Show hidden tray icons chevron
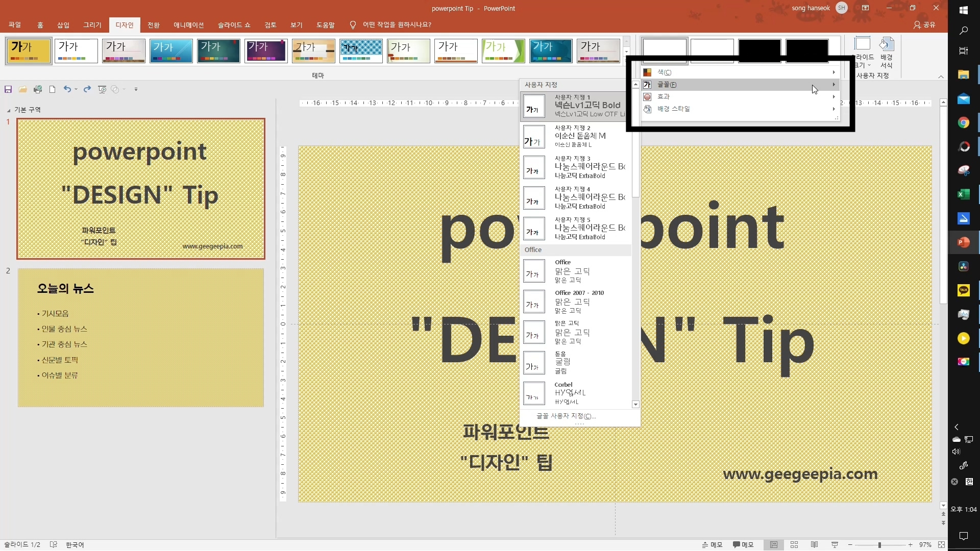980x551 pixels. 957,427
